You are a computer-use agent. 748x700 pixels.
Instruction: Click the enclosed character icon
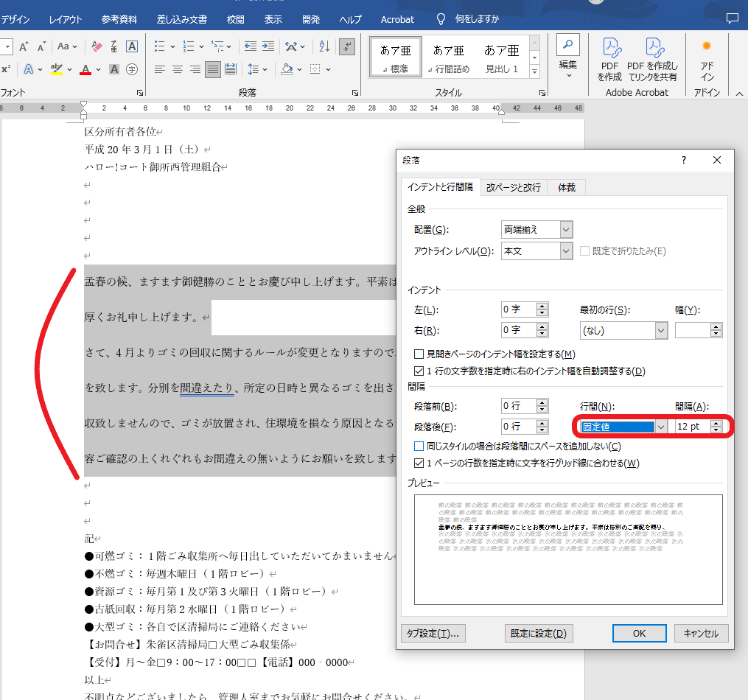[132, 69]
